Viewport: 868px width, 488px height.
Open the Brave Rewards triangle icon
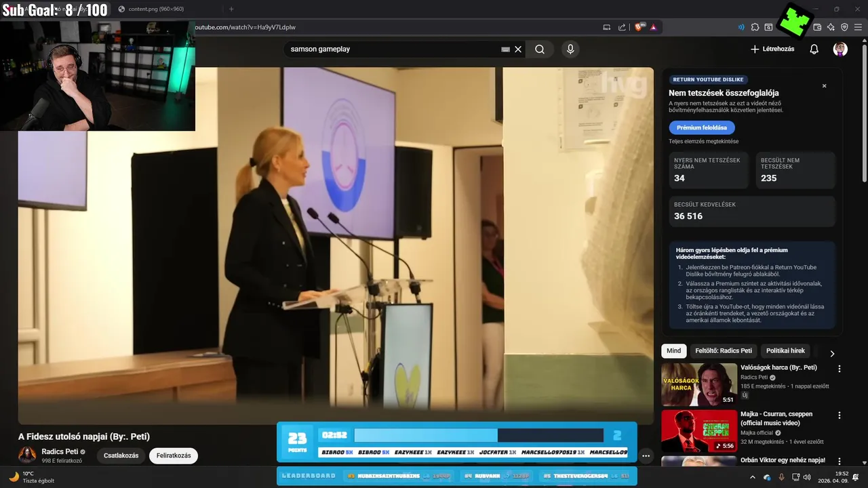click(x=654, y=27)
